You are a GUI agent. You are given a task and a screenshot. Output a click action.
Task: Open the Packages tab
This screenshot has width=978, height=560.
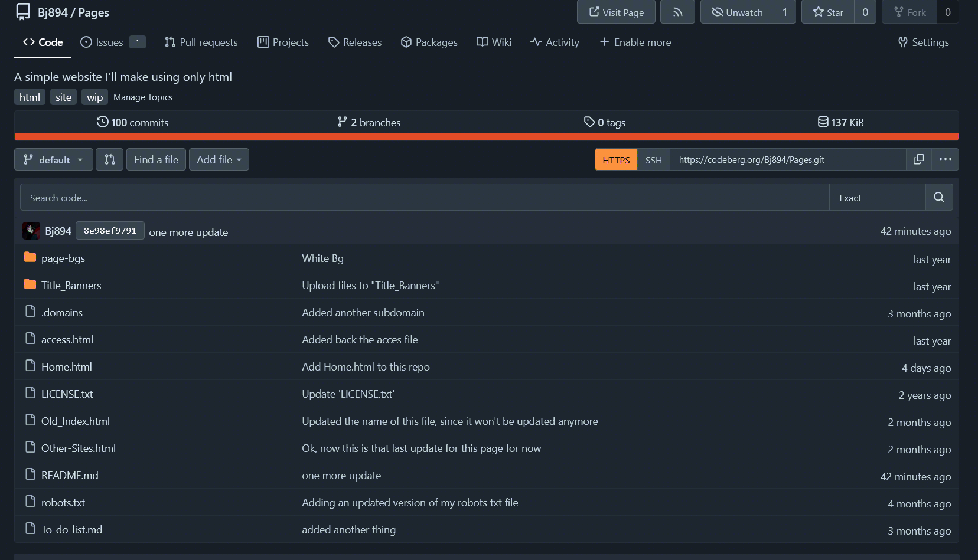[x=429, y=42]
